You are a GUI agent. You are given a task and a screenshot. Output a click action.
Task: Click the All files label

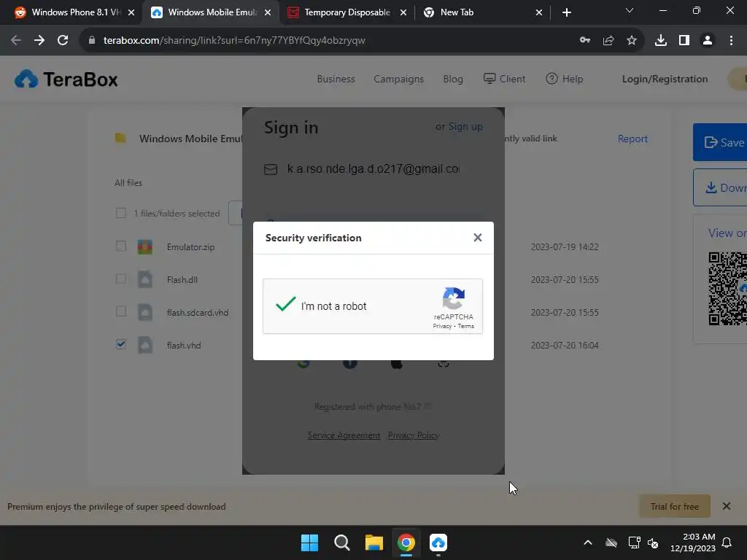pos(128,183)
